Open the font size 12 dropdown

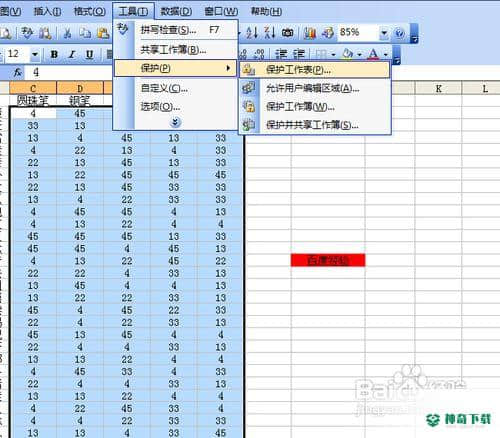coord(35,54)
